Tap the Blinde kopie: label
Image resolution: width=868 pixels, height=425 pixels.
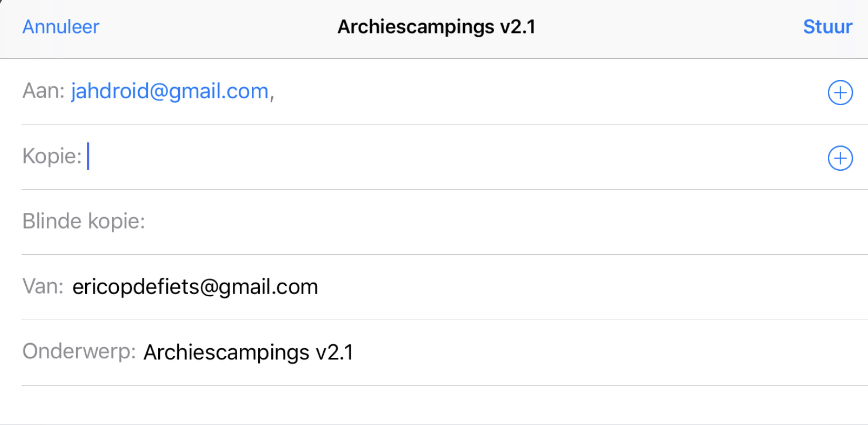[x=84, y=222]
